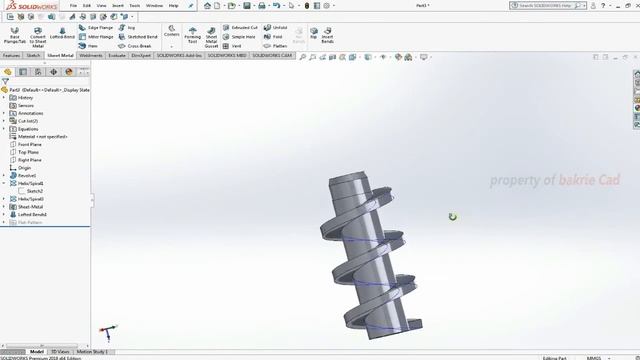The width and height of the screenshot is (640, 360).
Task: Click Zoom to Fit in view toolbar
Action: 302,57
